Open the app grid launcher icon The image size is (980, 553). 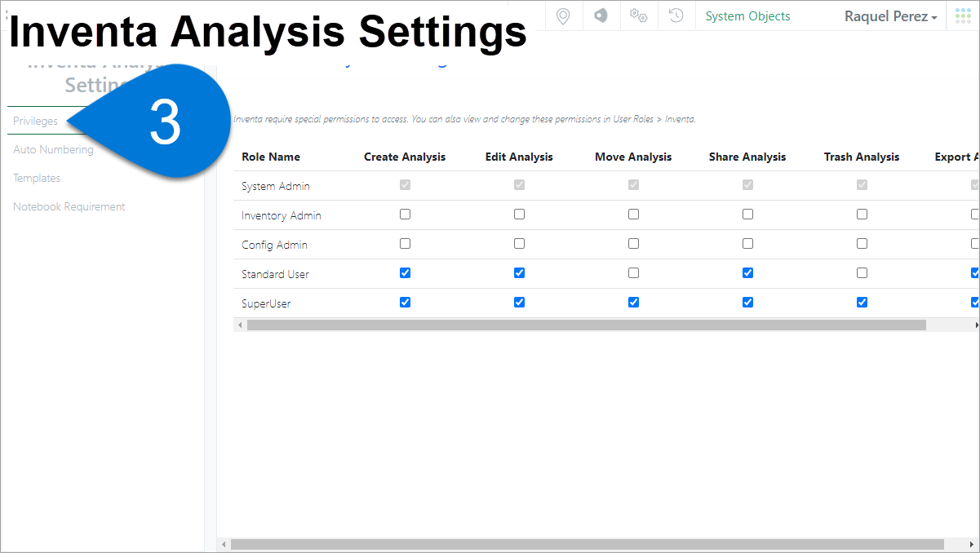[963, 15]
